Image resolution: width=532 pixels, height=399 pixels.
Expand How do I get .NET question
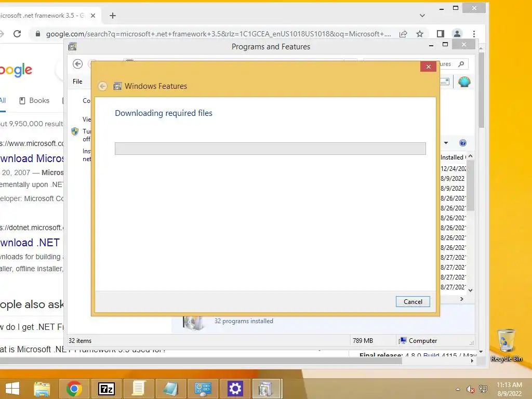point(32,327)
